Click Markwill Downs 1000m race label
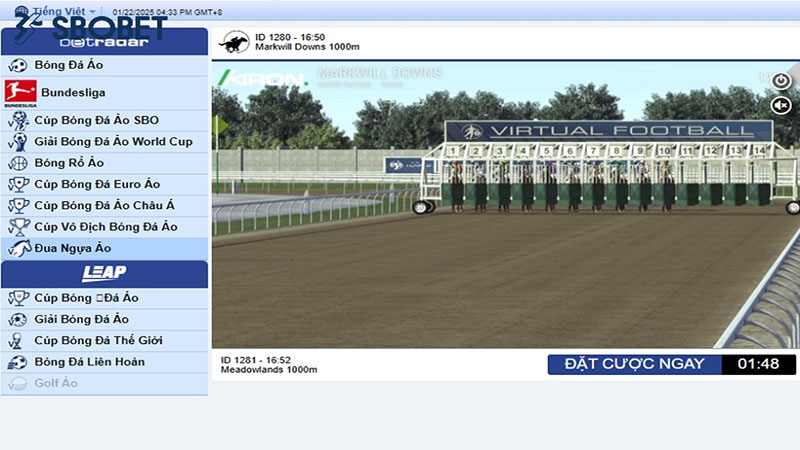Viewport: 800px width, 450px height. click(307, 47)
